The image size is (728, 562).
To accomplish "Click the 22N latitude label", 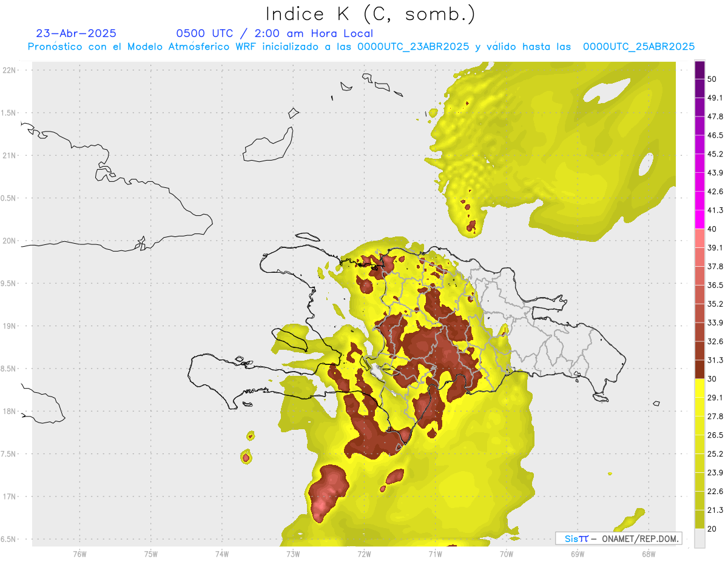I will tap(10, 70).
